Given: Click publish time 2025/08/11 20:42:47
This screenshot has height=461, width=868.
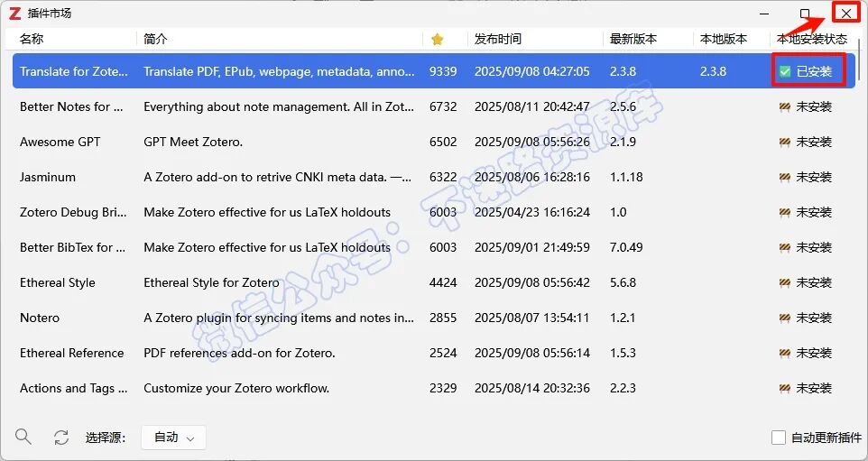Looking at the screenshot, I should click(x=532, y=106).
